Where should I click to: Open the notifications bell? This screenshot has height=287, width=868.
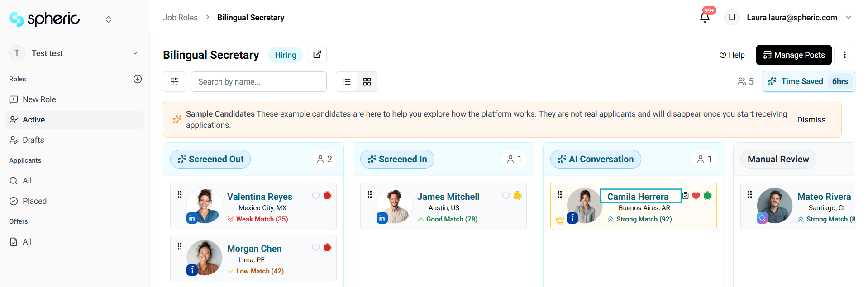coord(705,18)
